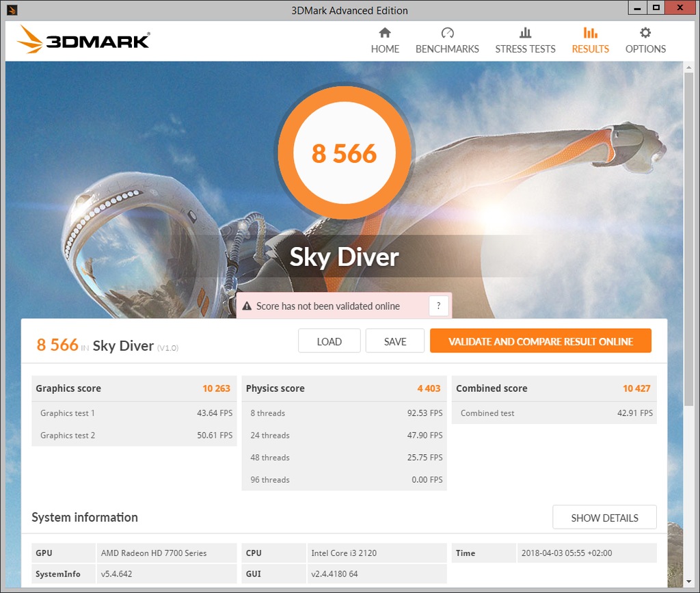
Task: Click the AMD Radeon HD 7700 Series value
Action: (154, 553)
